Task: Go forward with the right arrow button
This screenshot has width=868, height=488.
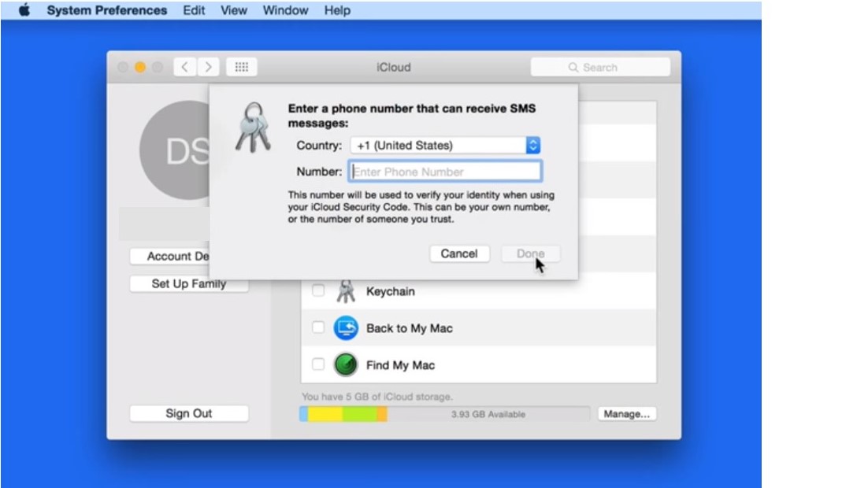Action: click(208, 68)
